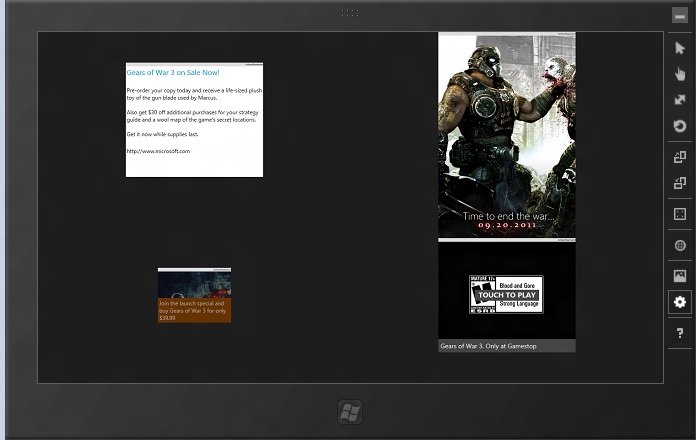The width and height of the screenshot is (697, 440).
Task: Minimize the simulator using the top sidebar button
Action: (x=680, y=16)
